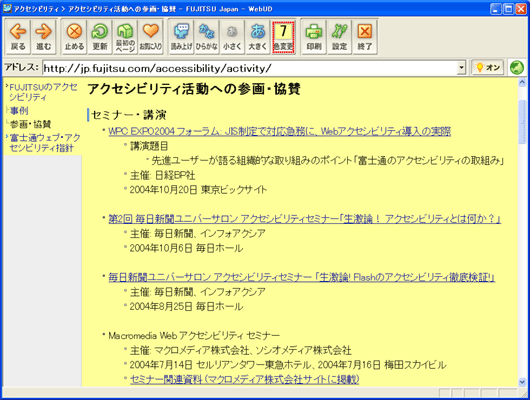The image size is (530, 400).
Task: Click the text 主催: 日経BP社
Action: (162, 175)
